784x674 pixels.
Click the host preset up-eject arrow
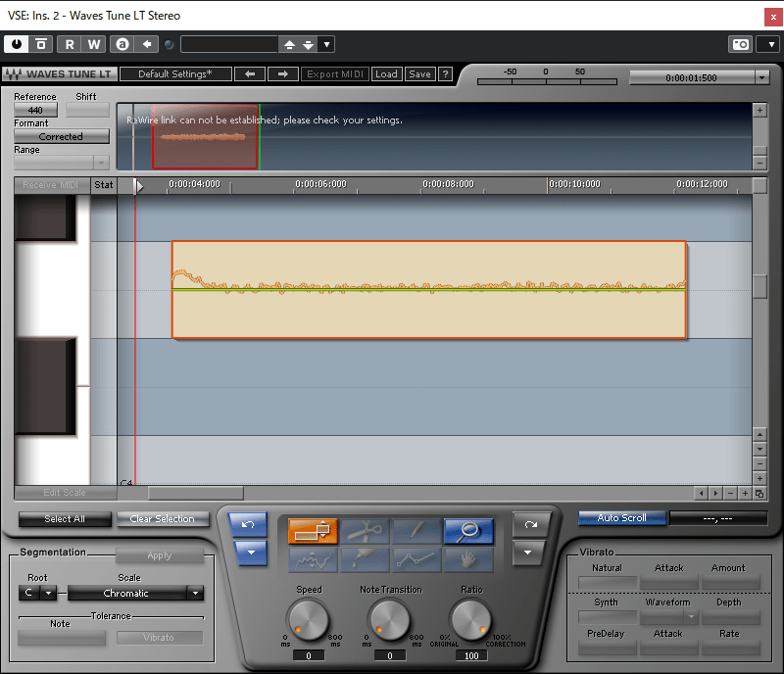coord(289,44)
